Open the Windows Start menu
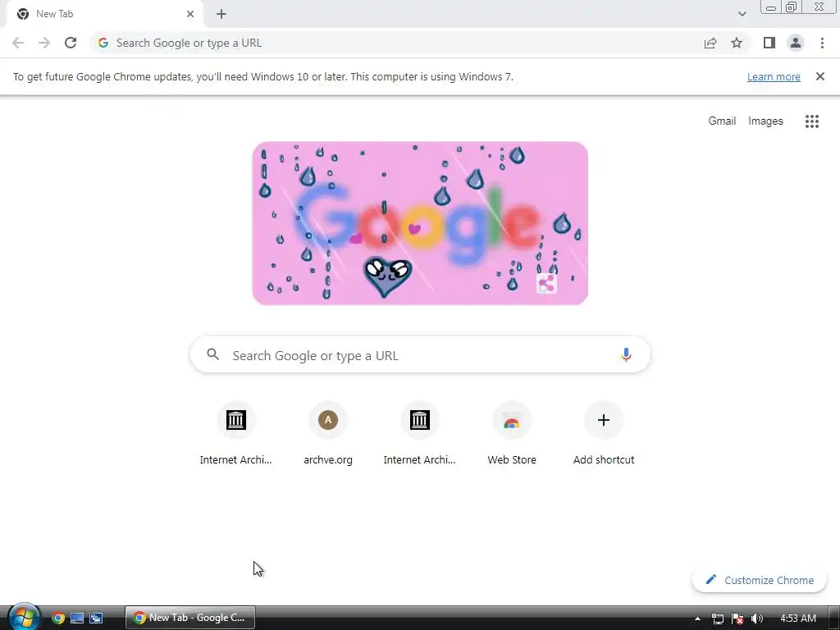The width and height of the screenshot is (840, 630). click(x=23, y=617)
